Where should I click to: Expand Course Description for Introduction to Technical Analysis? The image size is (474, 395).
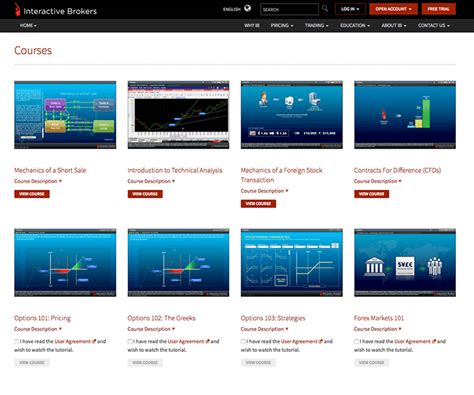151,181
